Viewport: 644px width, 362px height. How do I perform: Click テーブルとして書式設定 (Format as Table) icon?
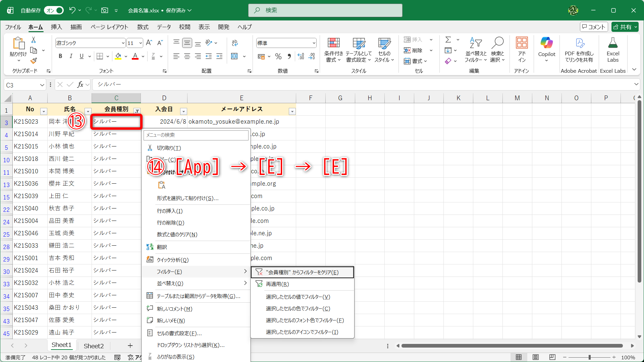358,50
